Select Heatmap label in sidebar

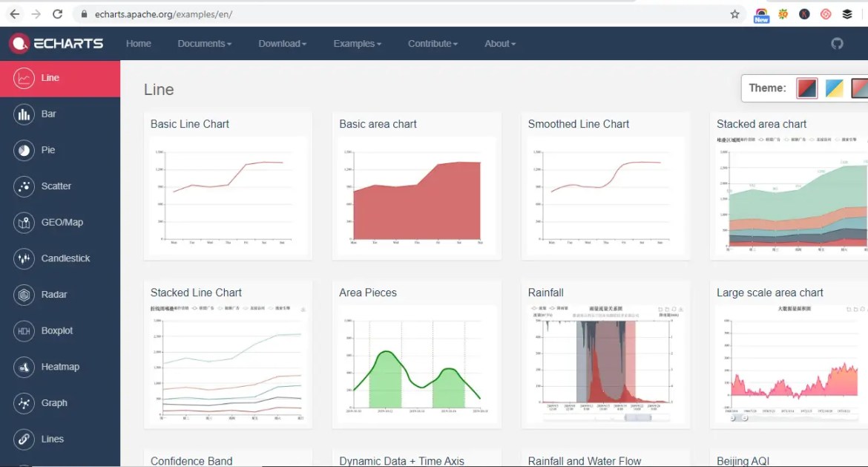click(60, 367)
